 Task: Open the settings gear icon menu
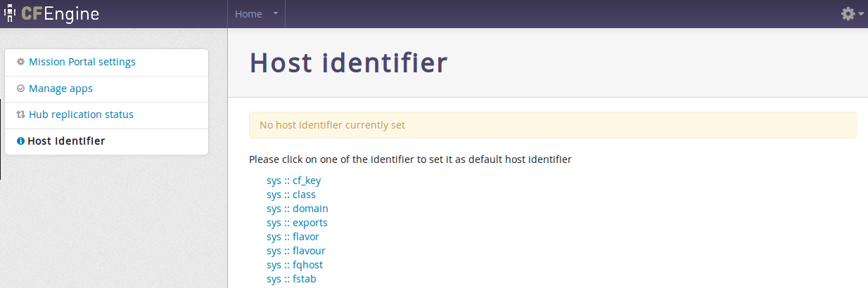pyautogui.click(x=848, y=14)
